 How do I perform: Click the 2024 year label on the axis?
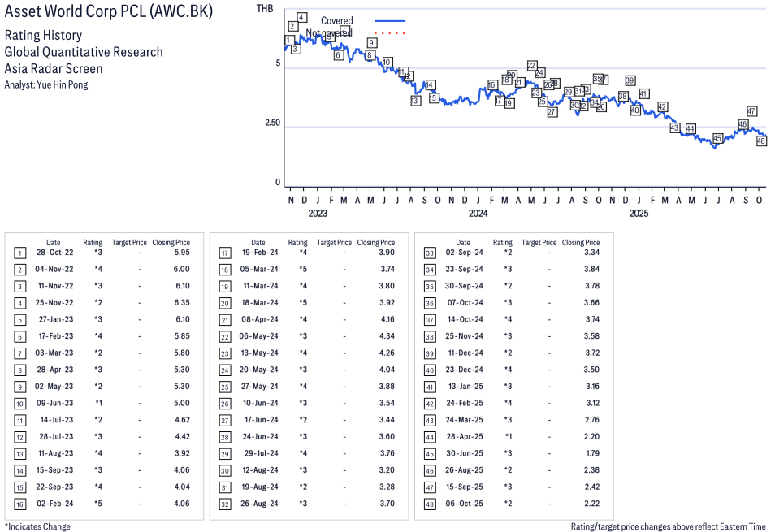[x=478, y=214]
